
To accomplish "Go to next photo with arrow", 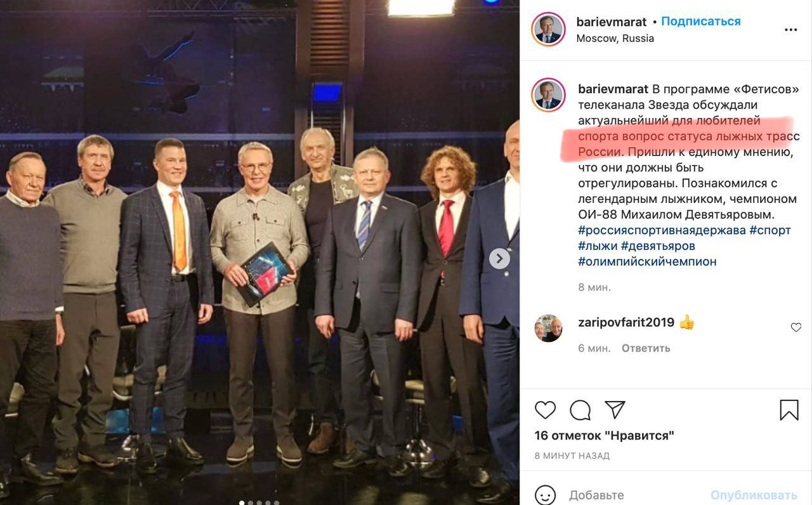I will (499, 258).
